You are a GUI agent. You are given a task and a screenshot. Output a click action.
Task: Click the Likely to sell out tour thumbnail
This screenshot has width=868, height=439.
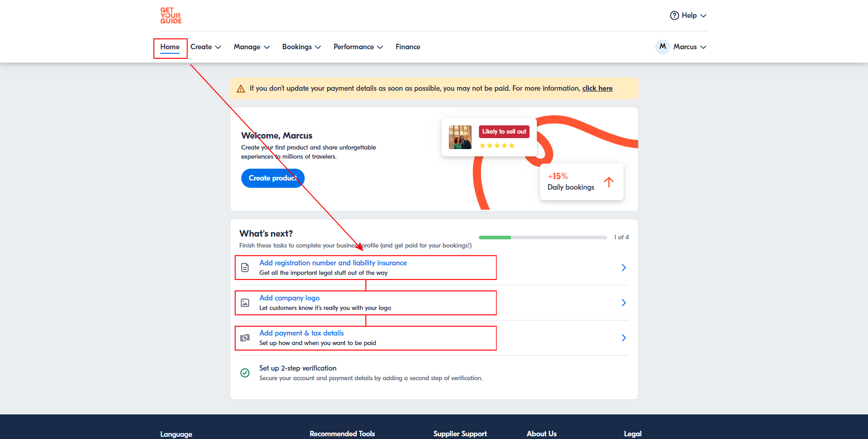tap(460, 137)
